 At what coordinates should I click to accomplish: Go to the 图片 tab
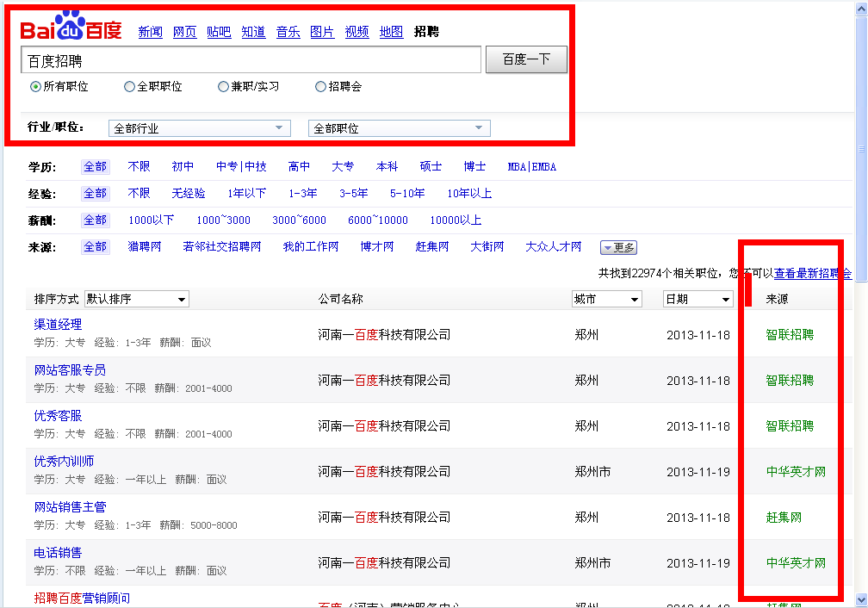[322, 32]
